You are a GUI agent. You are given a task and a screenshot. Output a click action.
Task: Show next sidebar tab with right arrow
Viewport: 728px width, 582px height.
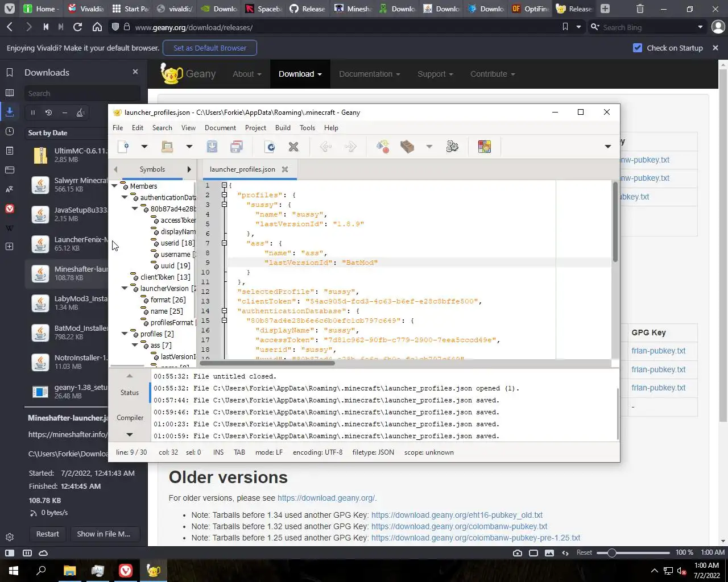189,169
